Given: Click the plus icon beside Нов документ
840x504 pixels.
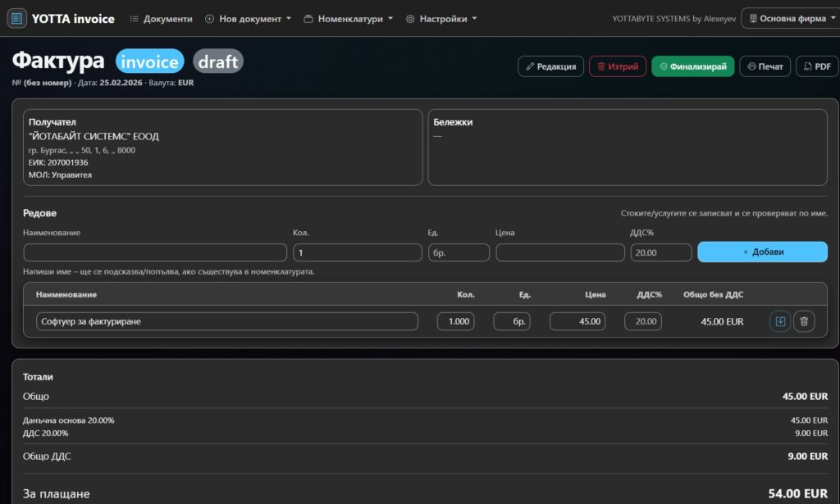Looking at the screenshot, I should [x=209, y=19].
